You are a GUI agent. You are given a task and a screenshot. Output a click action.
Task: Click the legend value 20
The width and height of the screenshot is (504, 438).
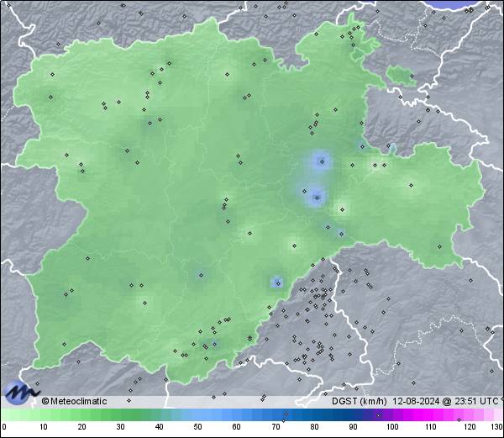[x=82, y=427]
